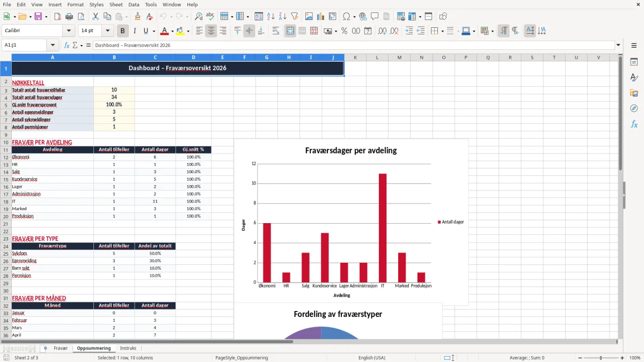
Task: Open the Font Size dropdown
Action: 108,31
